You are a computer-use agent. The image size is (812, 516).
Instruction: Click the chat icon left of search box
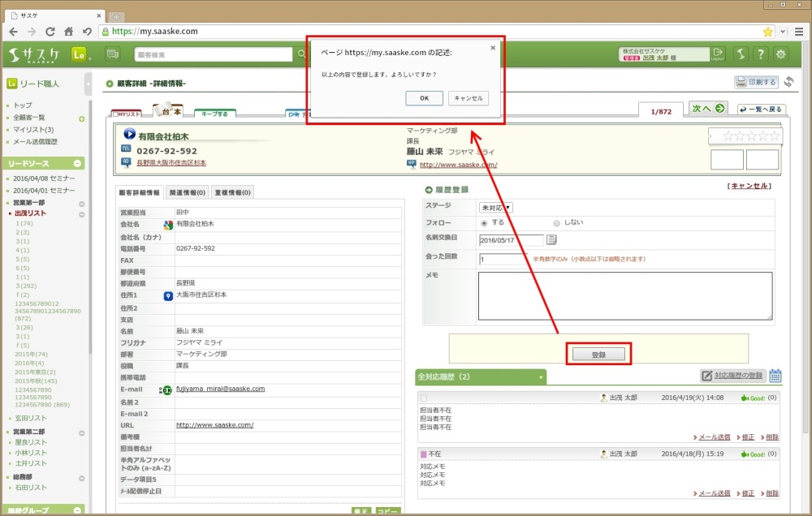coord(113,54)
